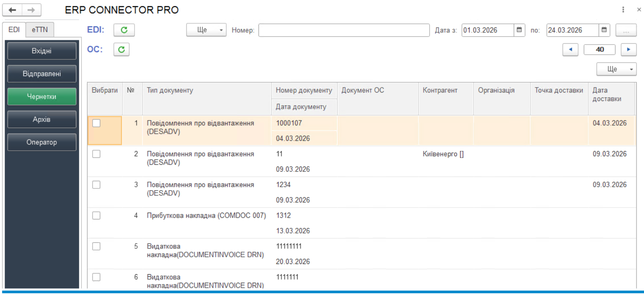The height and width of the screenshot is (295, 644).
Task: Open calendar picker for end date
Action: click(604, 30)
